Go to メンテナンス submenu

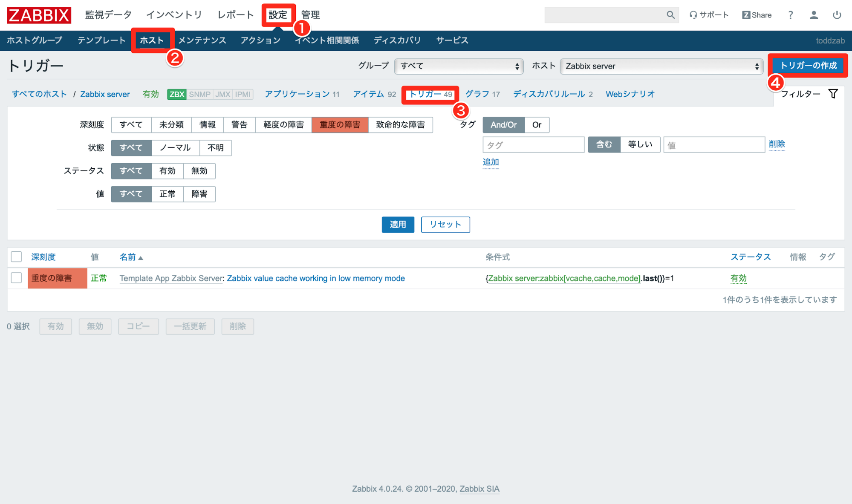coord(202,40)
